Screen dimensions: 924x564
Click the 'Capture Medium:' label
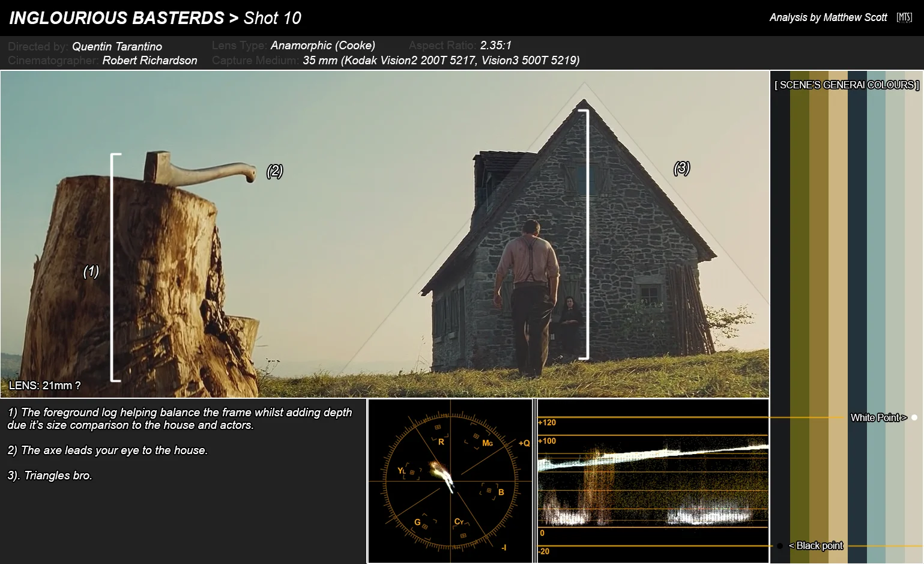click(x=256, y=60)
